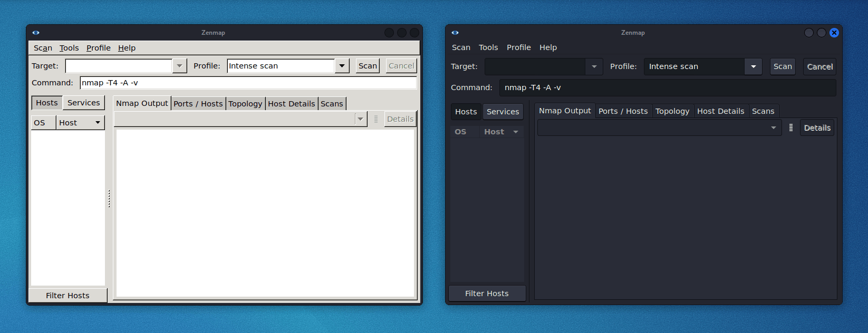Viewport: 868px width, 333px height.
Task: Click the Zenmap eye icon in the dark window title bar
Action: pyautogui.click(x=455, y=33)
